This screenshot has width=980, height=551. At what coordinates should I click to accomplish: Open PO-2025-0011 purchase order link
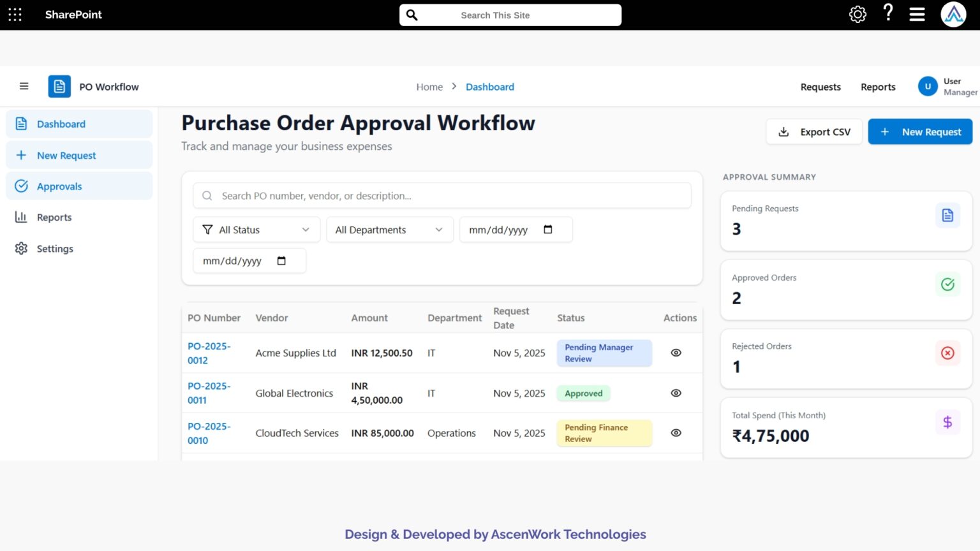coord(209,393)
